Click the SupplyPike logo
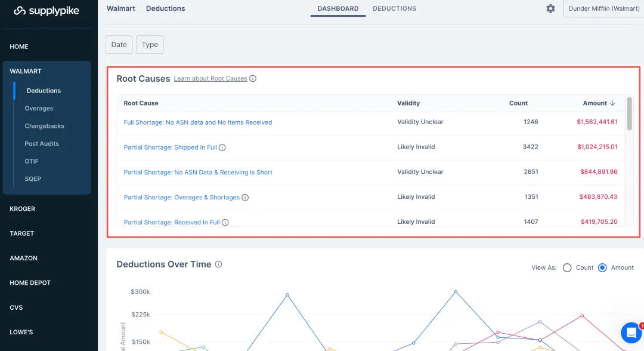Screen dimensions: 644x351 [47, 11]
